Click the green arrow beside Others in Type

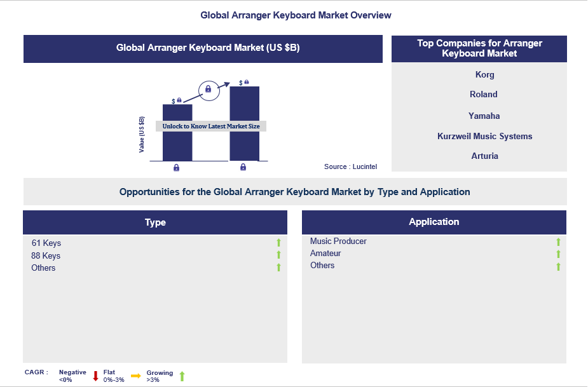(x=278, y=267)
